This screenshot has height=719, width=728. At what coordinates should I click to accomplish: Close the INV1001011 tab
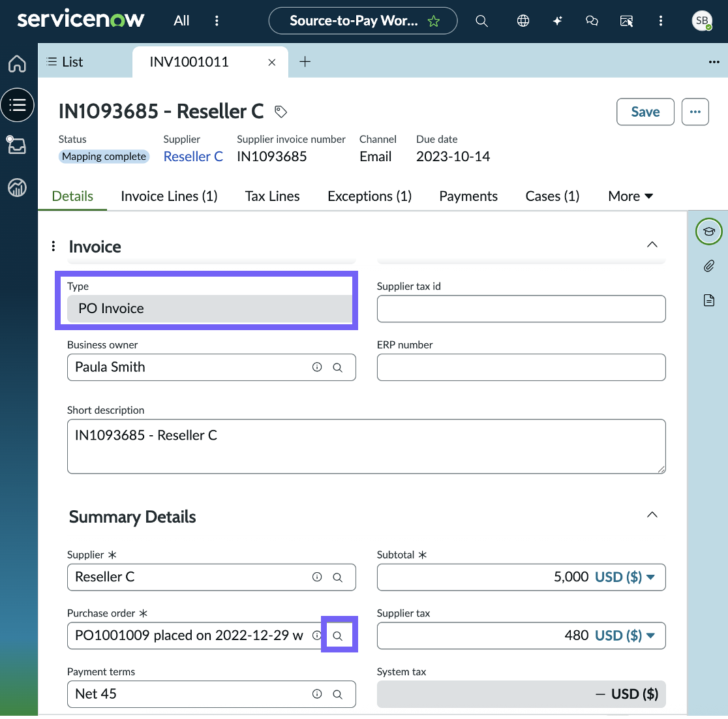[x=272, y=62]
